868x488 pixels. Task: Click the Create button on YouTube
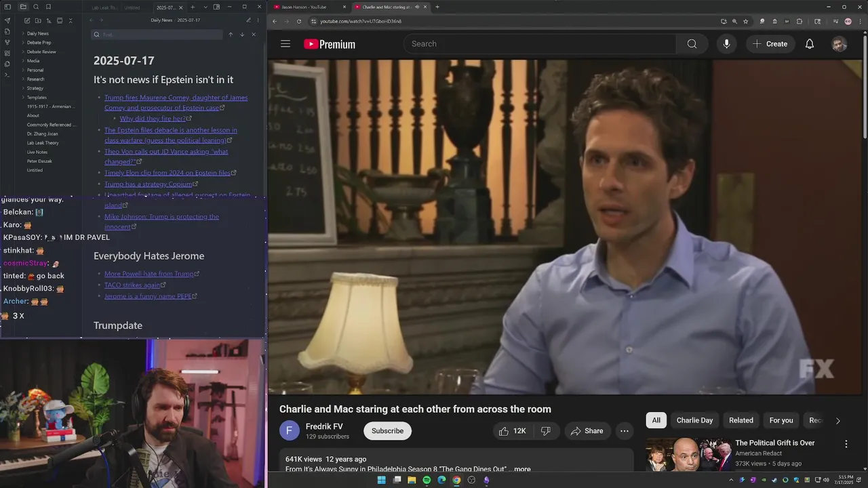[770, 44]
